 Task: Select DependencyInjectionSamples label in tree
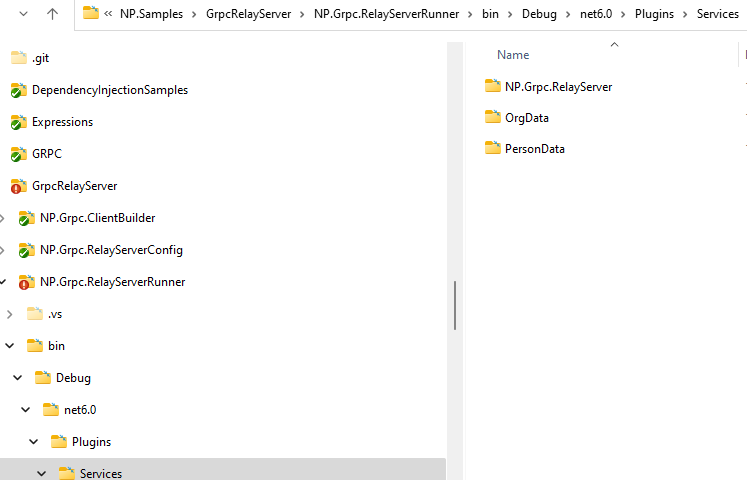[x=110, y=90]
